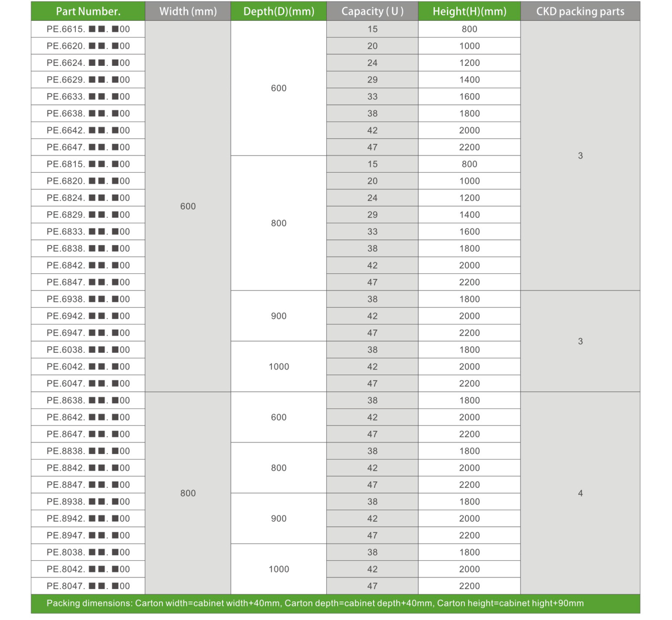Select part number PE.6042 cell

click(x=88, y=367)
